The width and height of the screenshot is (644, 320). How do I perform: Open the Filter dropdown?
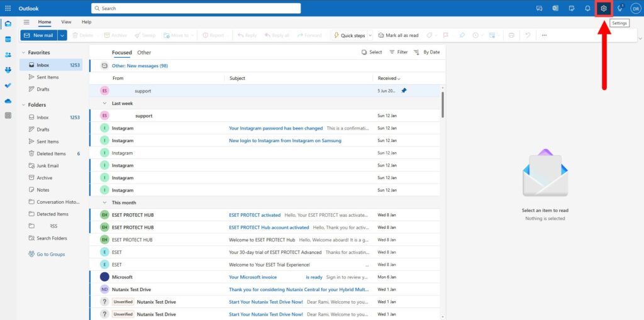[398, 52]
